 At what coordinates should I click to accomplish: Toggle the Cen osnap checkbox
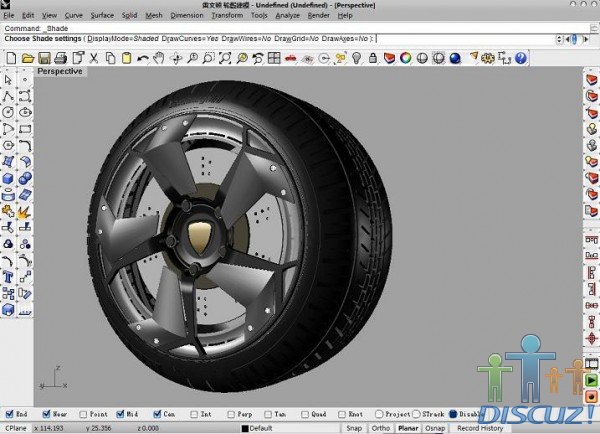tap(157, 414)
